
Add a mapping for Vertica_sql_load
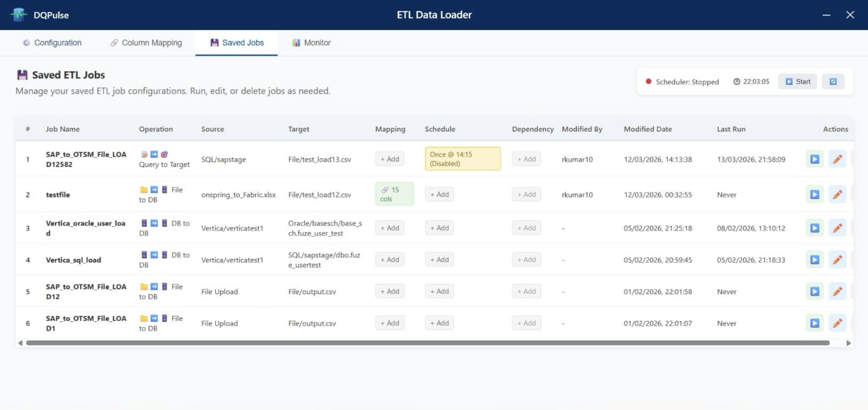click(x=390, y=260)
